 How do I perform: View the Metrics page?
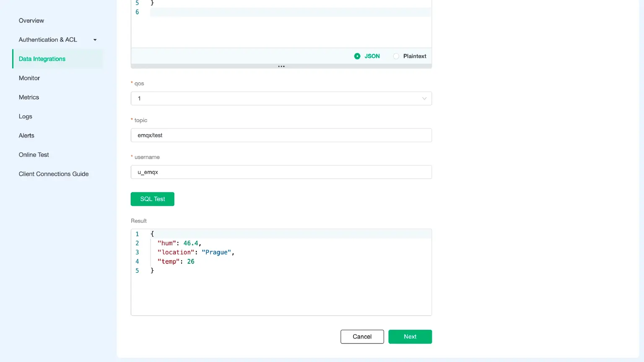tap(29, 97)
